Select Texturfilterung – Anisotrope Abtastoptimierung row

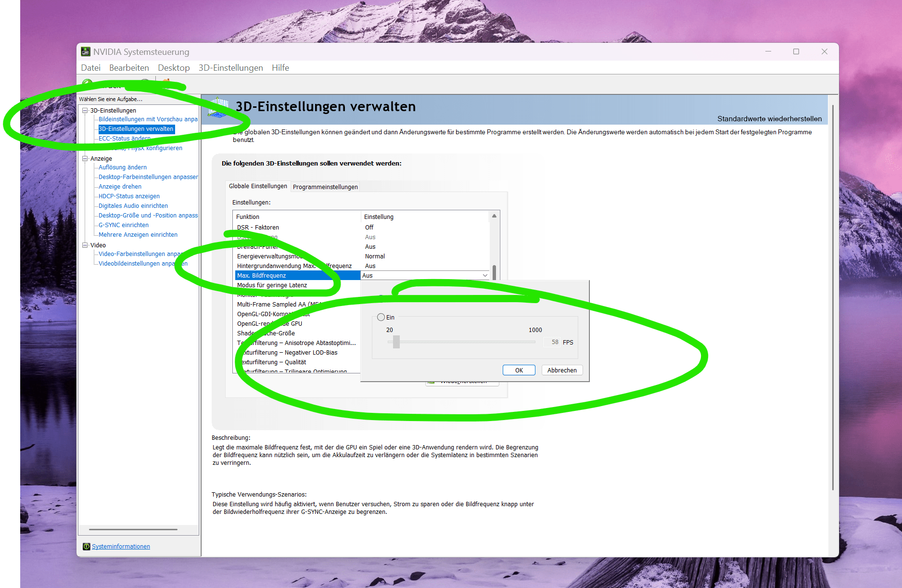click(297, 343)
